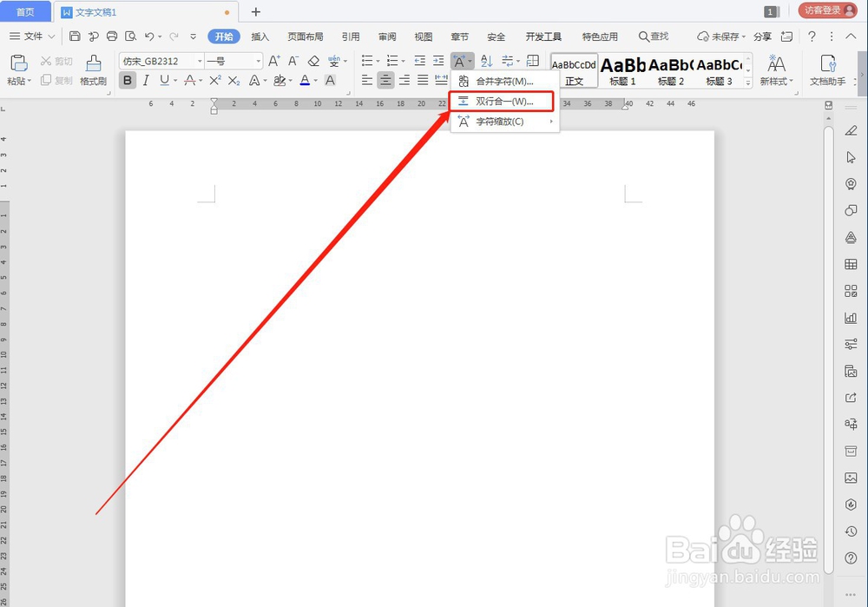
Task: Set distributed text alignment
Action: point(441,80)
